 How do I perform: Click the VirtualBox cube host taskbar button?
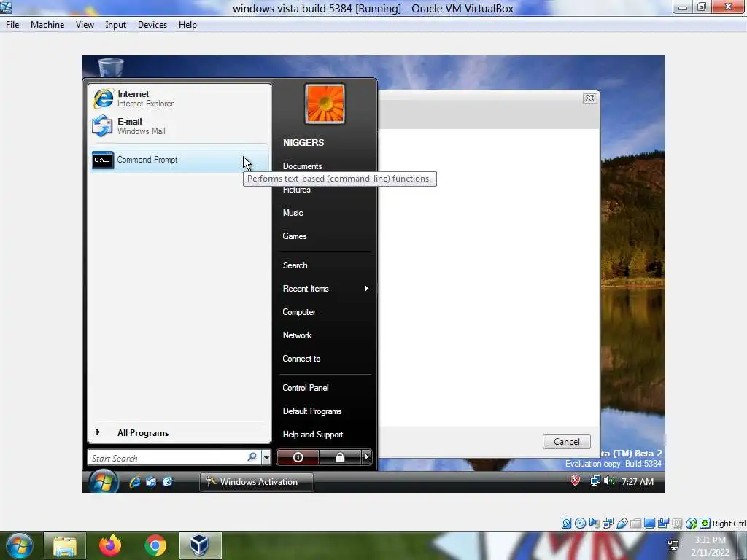[x=200, y=545]
